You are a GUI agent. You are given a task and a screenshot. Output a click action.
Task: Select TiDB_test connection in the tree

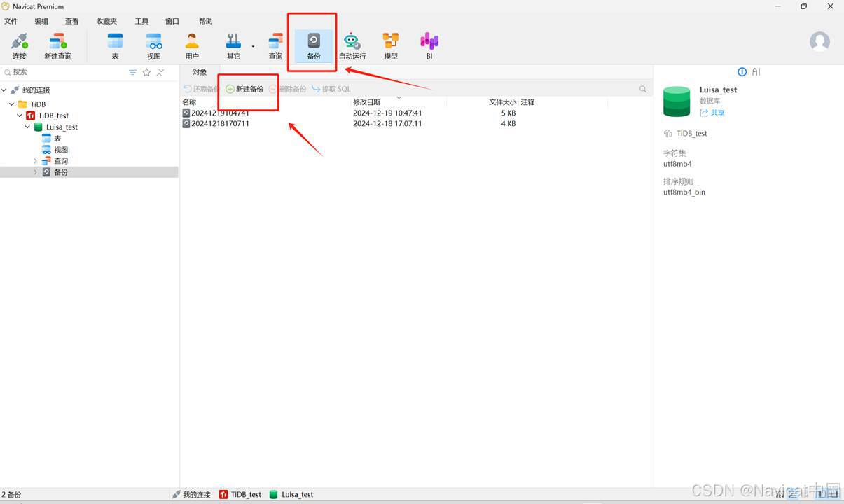coord(53,115)
